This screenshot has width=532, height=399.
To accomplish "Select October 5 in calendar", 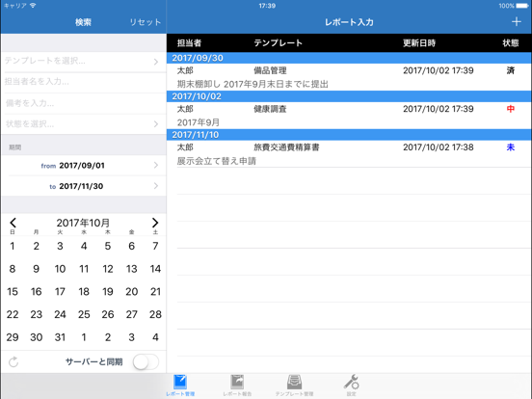I will (108, 246).
